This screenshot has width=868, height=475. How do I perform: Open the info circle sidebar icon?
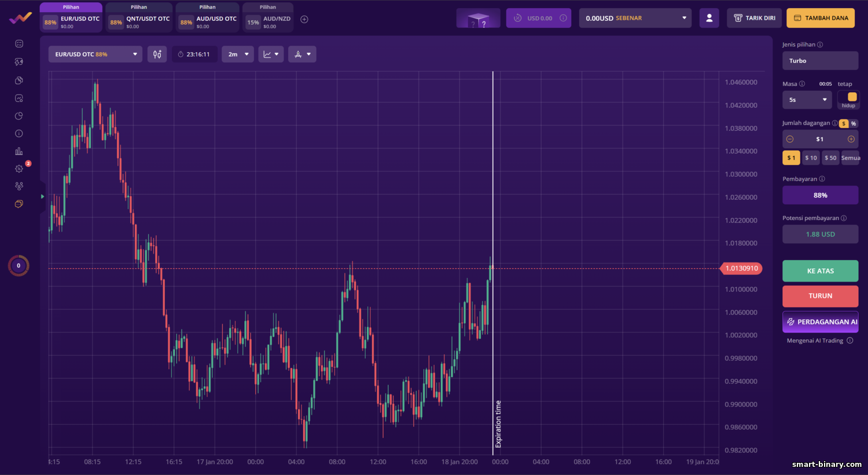tap(19, 133)
